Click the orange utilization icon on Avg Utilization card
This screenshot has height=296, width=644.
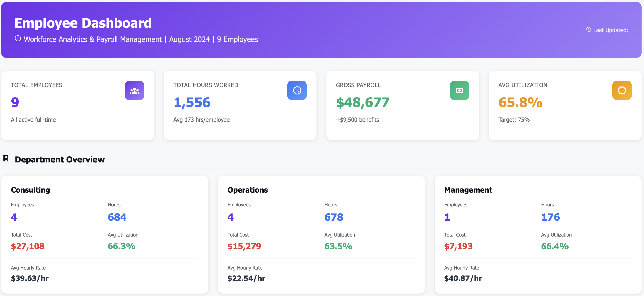click(622, 90)
